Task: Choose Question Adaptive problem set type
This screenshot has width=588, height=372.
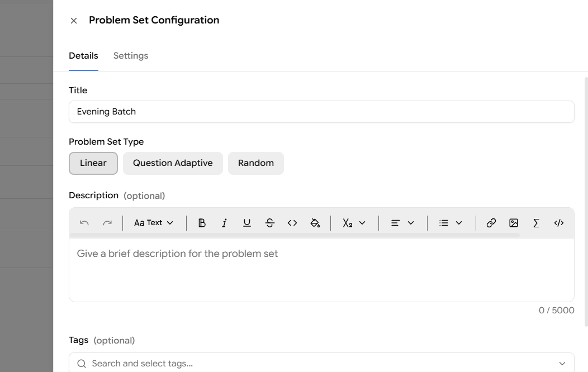Action: pyautogui.click(x=173, y=163)
